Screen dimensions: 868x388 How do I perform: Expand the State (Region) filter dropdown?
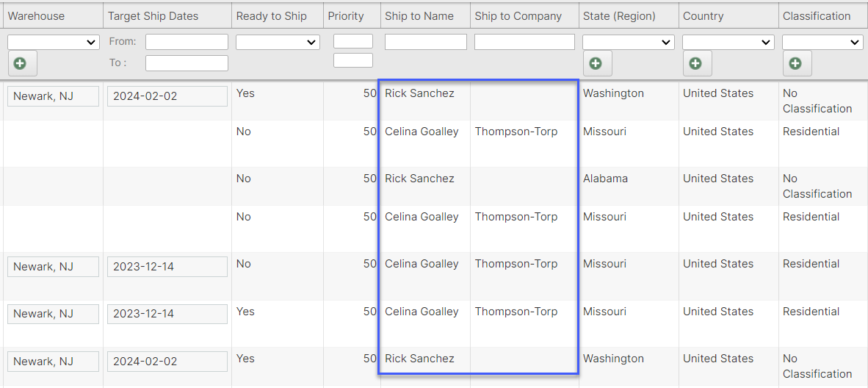[629, 43]
